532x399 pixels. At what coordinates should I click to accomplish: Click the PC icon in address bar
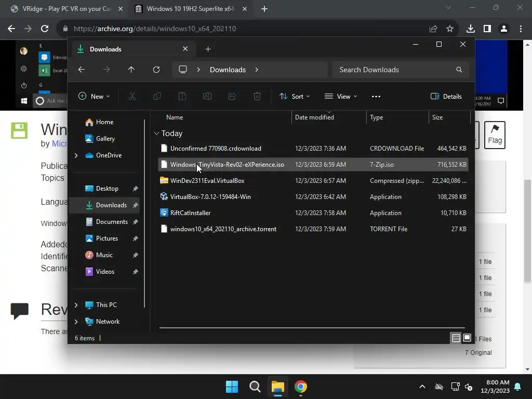coord(183,70)
